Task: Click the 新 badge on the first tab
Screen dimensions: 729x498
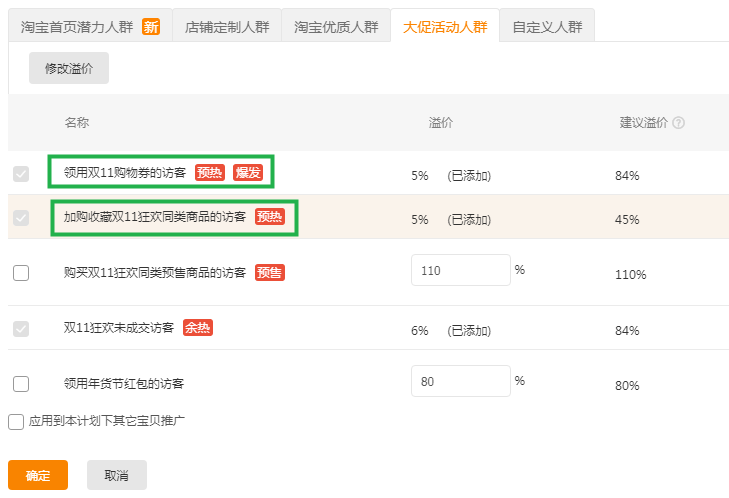Action: (x=151, y=27)
